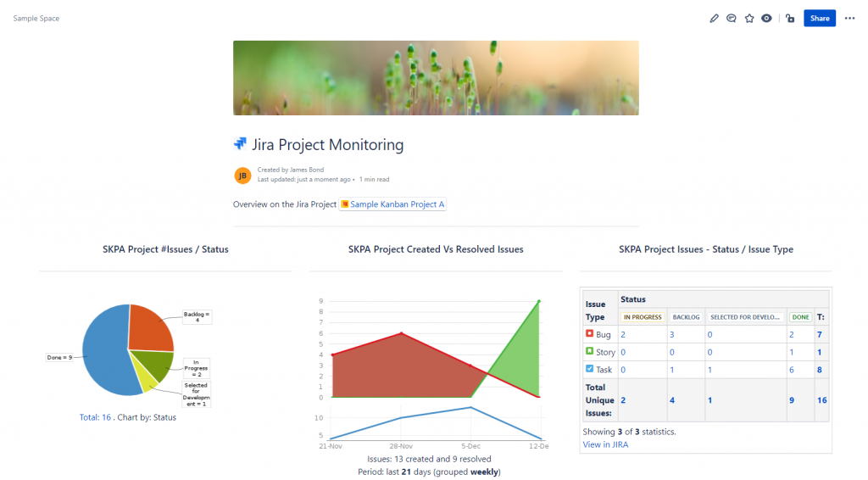Click the 'In Progress = 2' pie label
Viewport: 868px width, 480px height.
196,368
